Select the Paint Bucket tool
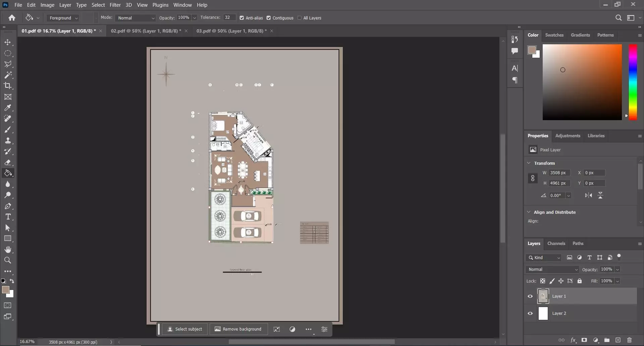 tap(8, 173)
